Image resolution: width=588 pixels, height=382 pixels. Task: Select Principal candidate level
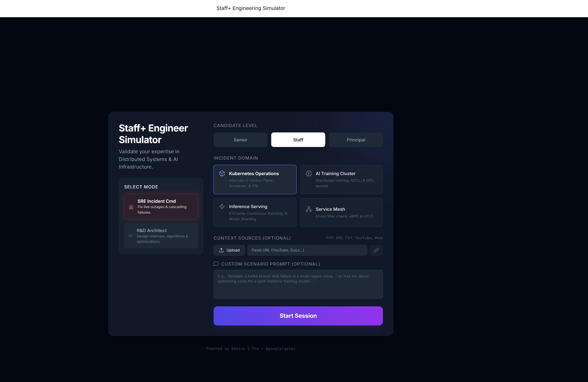click(356, 139)
